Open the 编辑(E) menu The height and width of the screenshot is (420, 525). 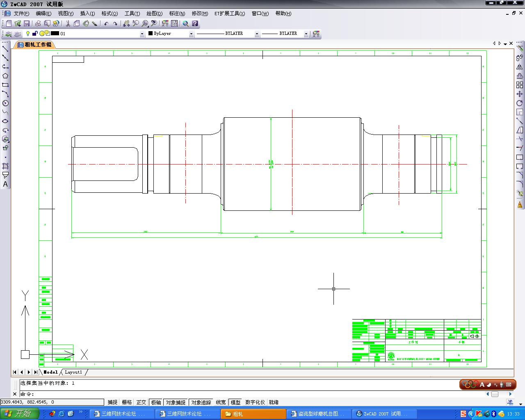43,14
